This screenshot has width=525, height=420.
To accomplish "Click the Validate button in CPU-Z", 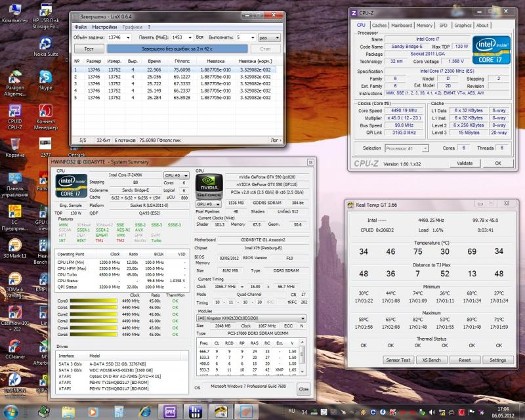I will click(465, 163).
